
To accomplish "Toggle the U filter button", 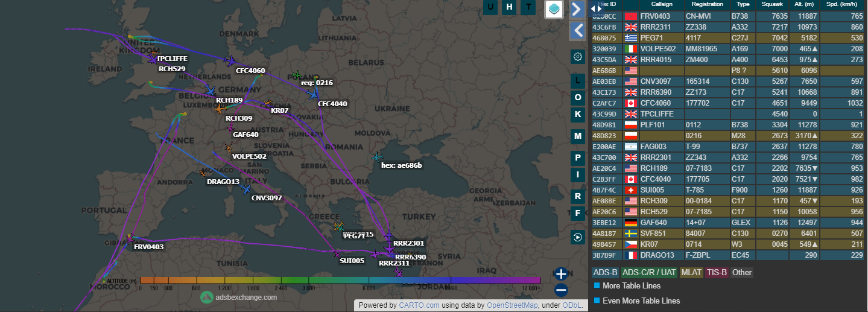I will (491, 7).
